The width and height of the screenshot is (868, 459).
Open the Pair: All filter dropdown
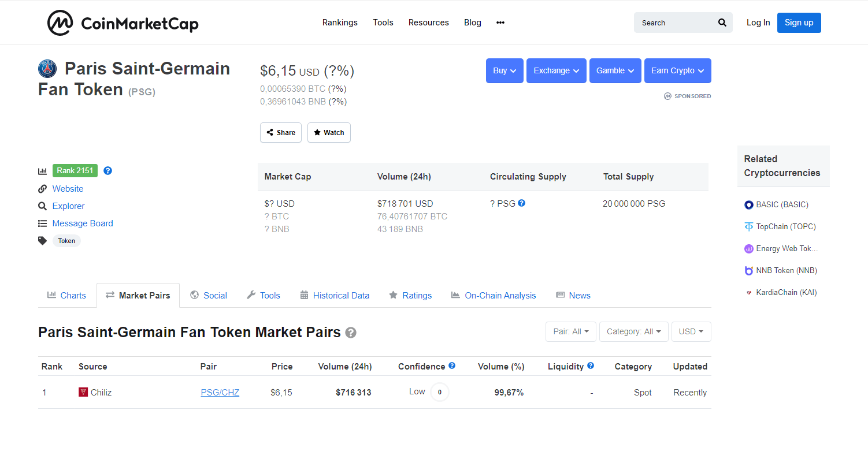pos(570,331)
